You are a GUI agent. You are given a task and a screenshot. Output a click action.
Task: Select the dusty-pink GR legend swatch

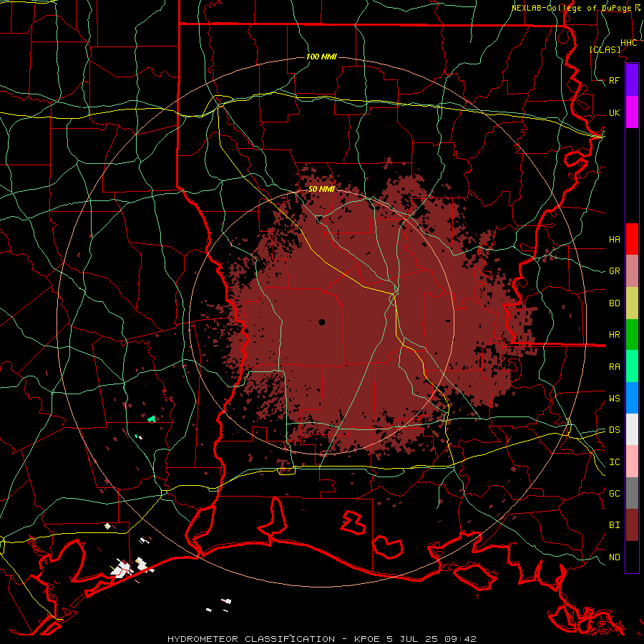632,271
